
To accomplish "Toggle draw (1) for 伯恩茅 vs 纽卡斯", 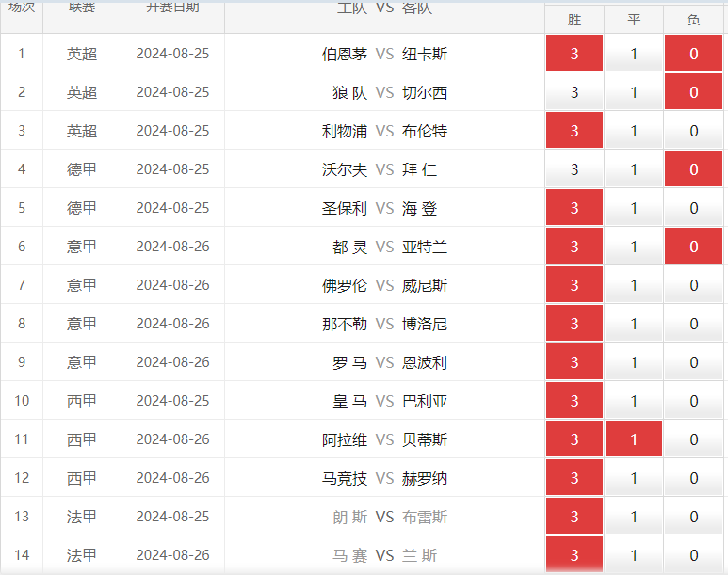I will [x=634, y=54].
